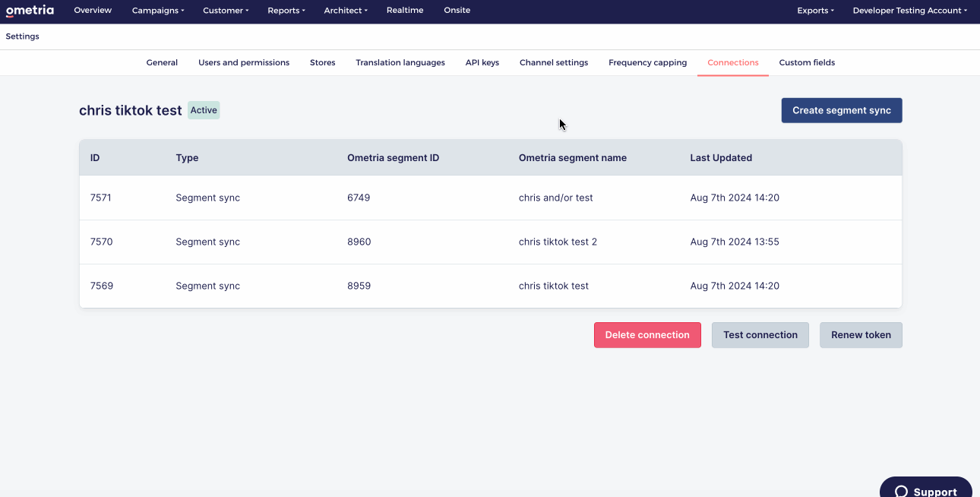Click the Type column header
980x497 pixels.
pos(187,158)
